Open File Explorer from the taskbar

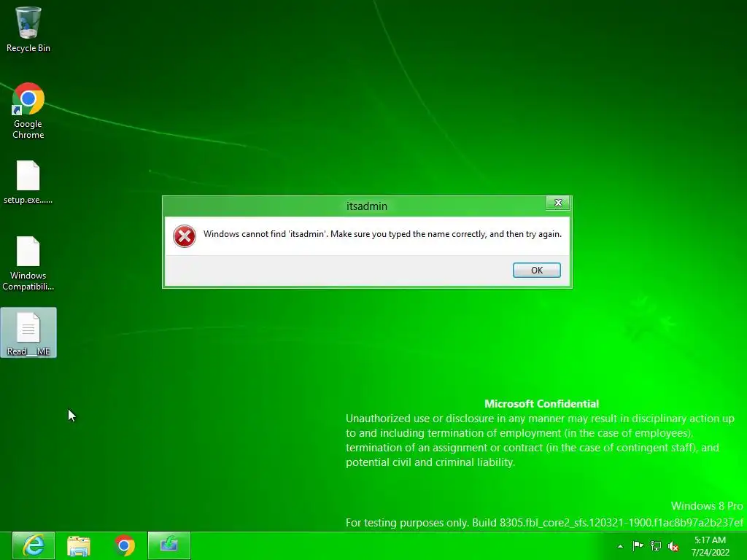[79, 545]
